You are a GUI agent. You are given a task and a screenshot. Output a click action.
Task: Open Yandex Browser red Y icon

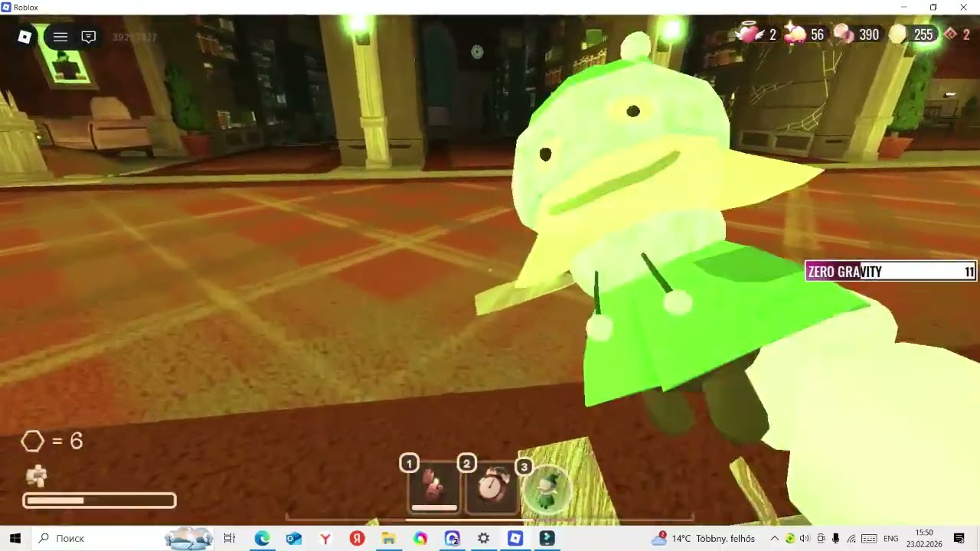(325, 538)
